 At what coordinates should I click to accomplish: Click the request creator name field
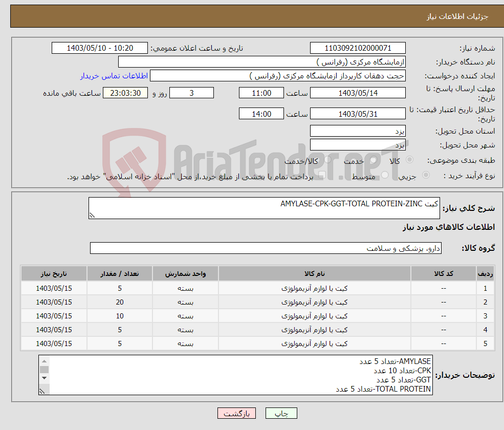point(278,76)
